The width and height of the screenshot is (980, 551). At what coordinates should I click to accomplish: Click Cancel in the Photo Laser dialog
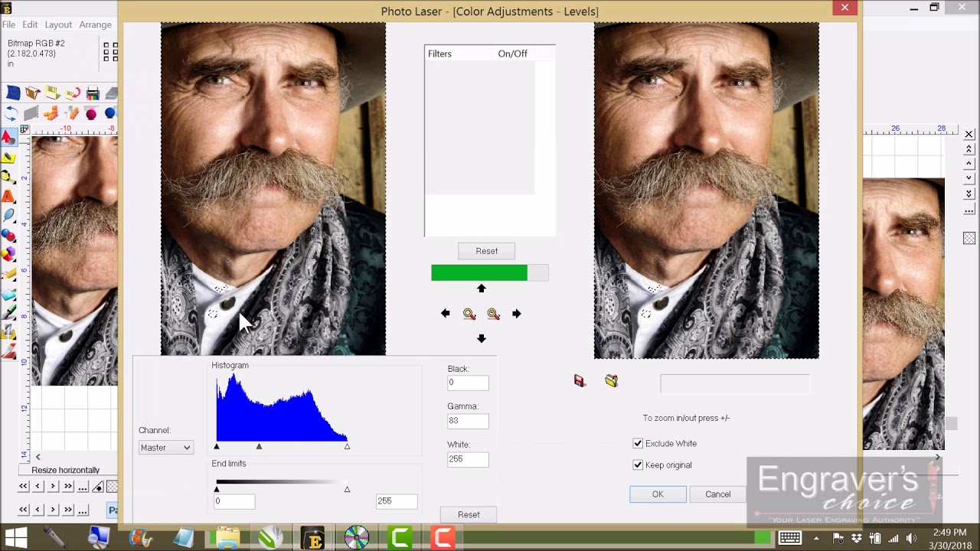tap(718, 494)
